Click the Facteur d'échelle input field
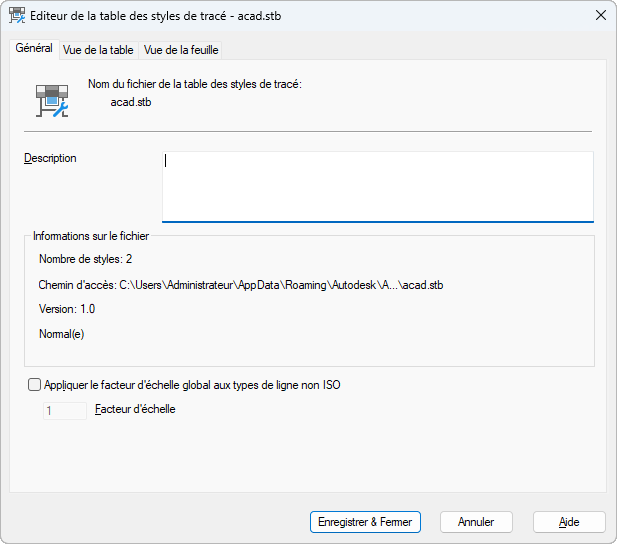 click(64, 410)
